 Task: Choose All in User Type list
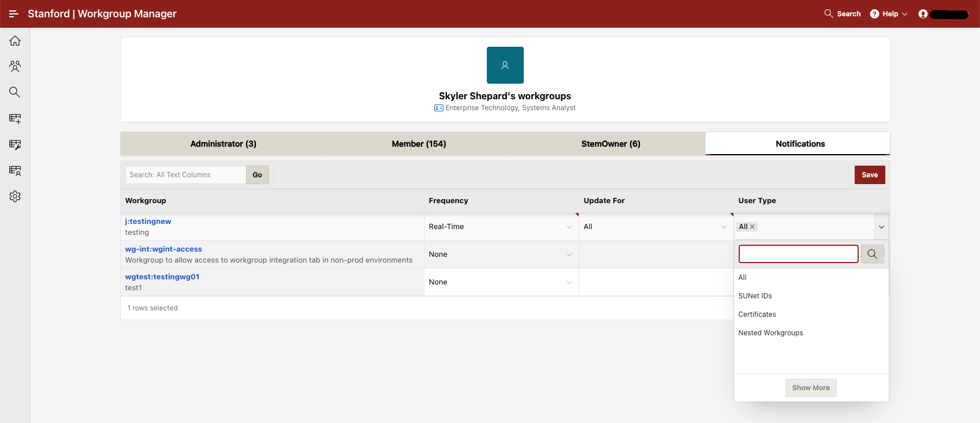tap(811, 278)
